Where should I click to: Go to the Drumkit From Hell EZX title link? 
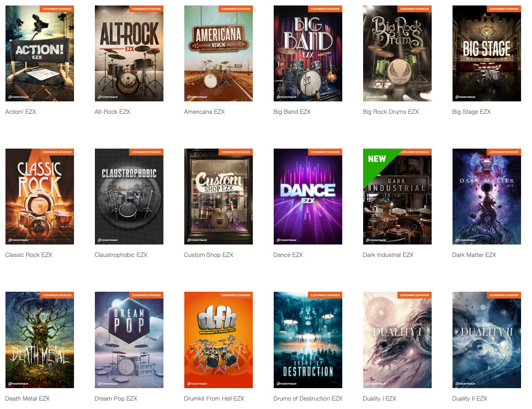214,399
